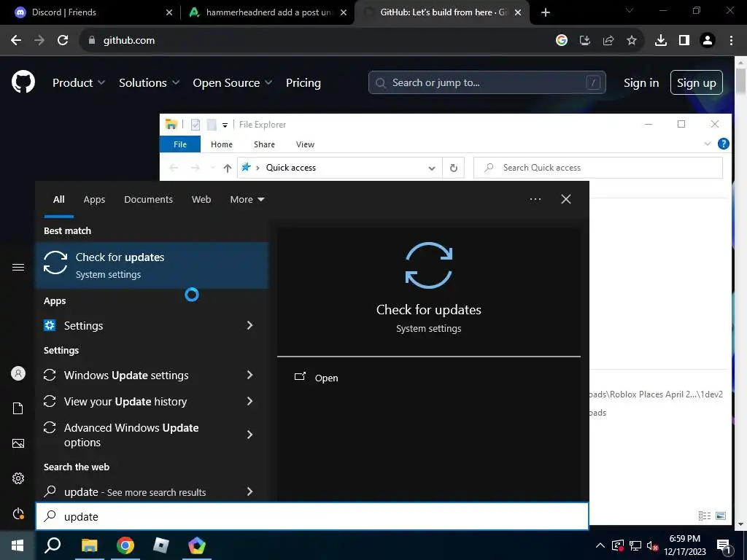Toggle Chrome side panel icon

(684, 41)
